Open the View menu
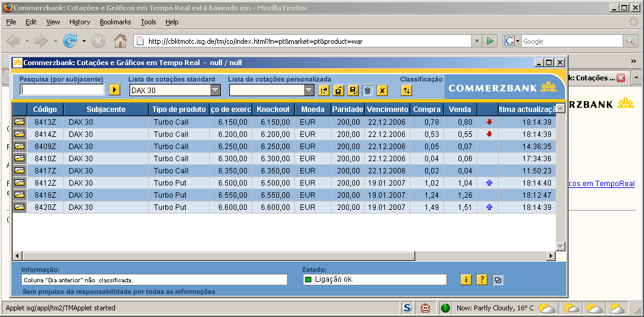 pos(53,22)
